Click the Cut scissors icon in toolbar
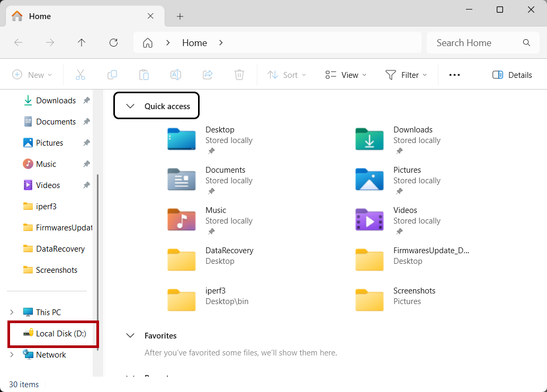This screenshot has width=547, height=392. click(x=80, y=75)
